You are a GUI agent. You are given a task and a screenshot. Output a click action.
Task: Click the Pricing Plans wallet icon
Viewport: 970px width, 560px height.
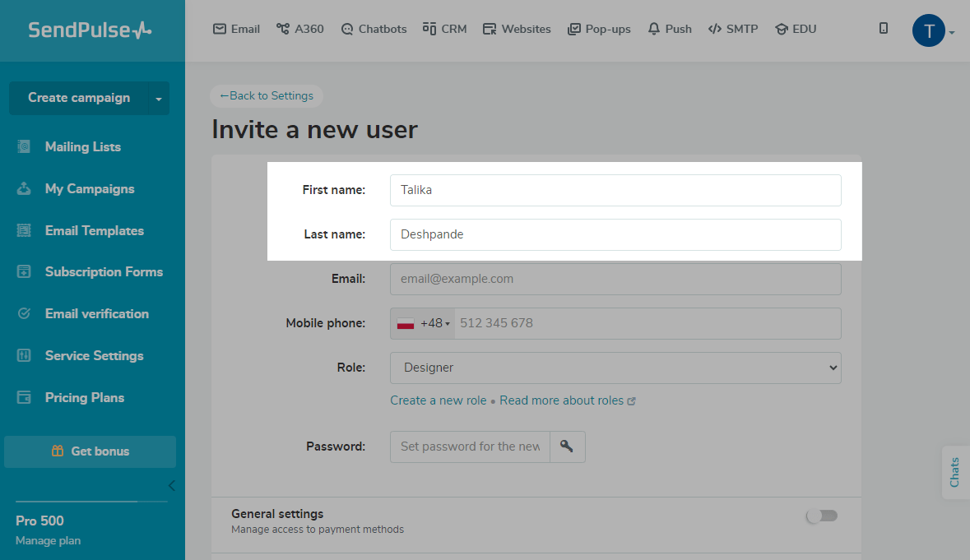tap(24, 398)
